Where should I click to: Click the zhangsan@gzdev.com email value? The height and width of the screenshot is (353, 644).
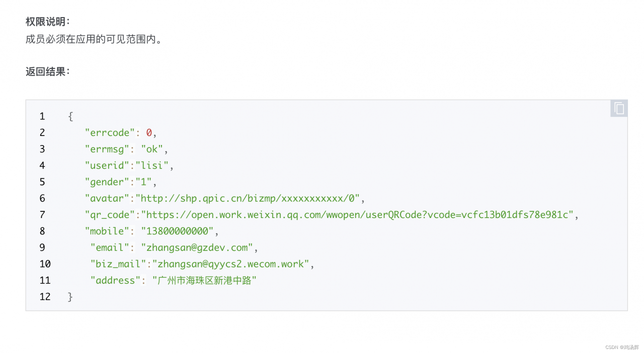pyautogui.click(x=197, y=248)
